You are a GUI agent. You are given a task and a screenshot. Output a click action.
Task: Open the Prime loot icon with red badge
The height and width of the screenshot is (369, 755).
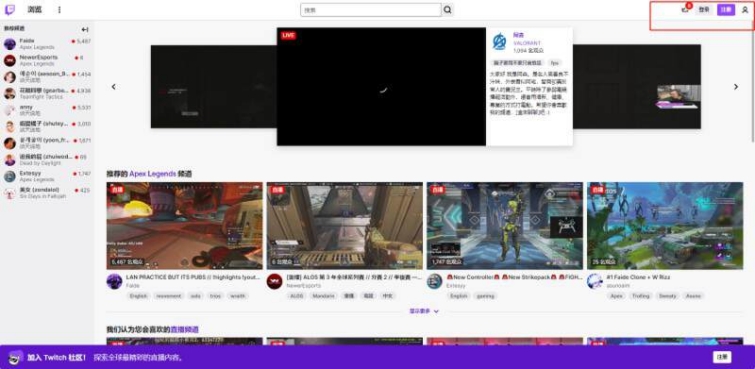click(685, 10)
